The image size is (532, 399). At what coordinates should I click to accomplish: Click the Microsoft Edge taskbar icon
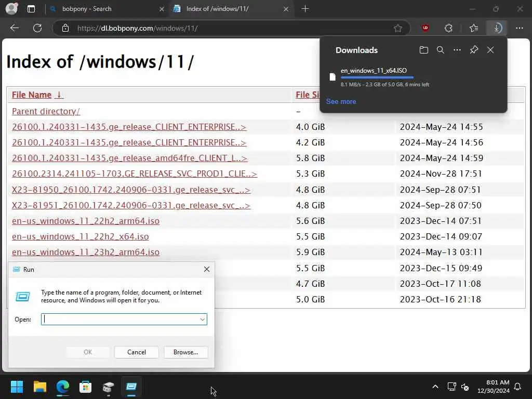(62, 387)
